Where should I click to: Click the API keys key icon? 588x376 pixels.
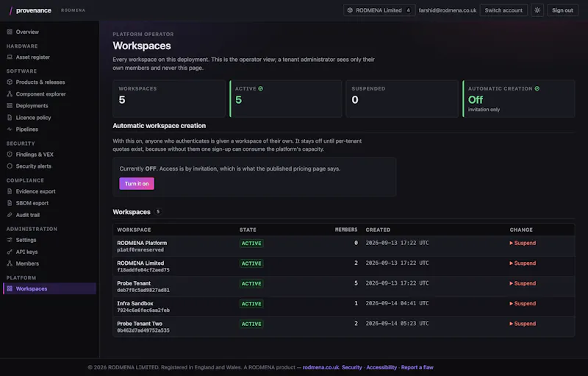(10, 252)
